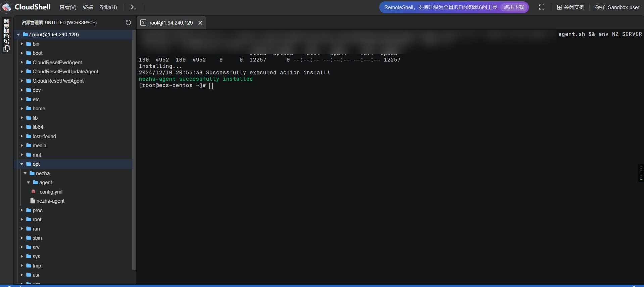
Task: Click the terminal scrollbar minimap on right edge
Action: (x=641, y=173)
